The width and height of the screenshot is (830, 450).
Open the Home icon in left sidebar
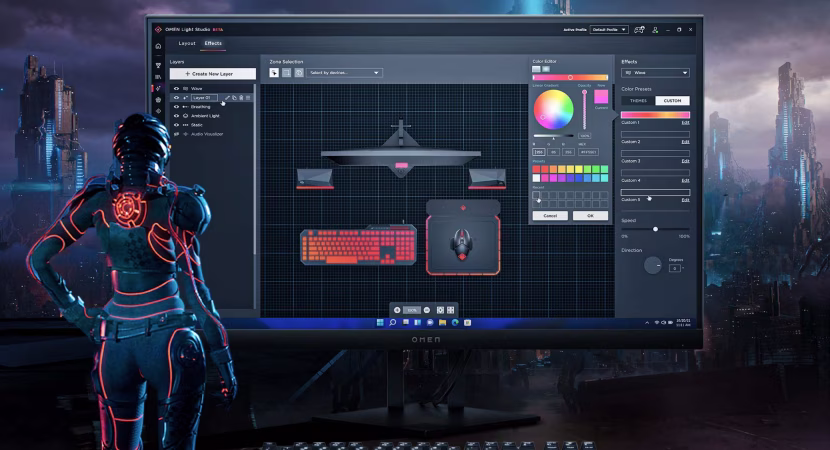click(158, 47)
